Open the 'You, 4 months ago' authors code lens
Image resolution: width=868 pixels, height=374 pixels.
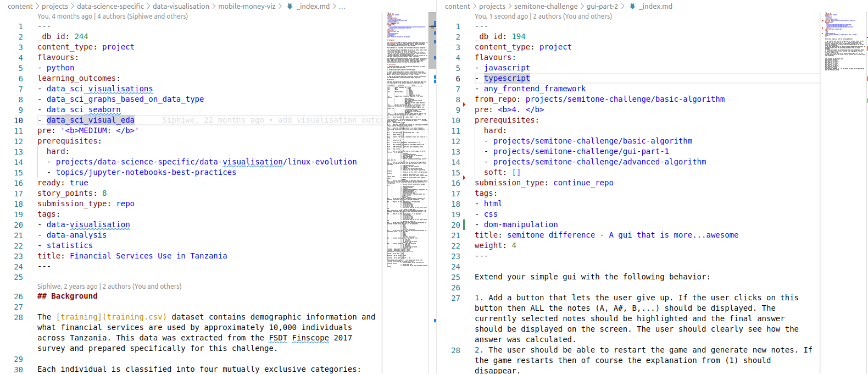pyautogui.click(x=113, y=16)
